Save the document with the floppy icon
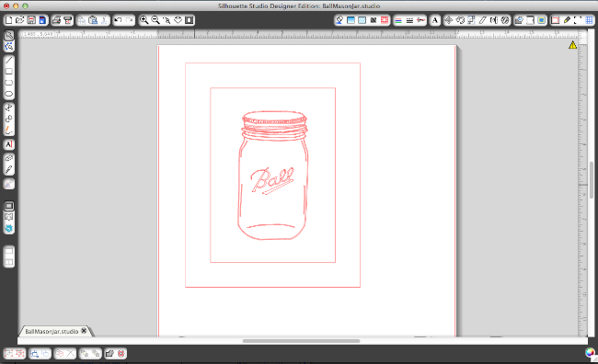The height and width of the screenshot is (364, 598). 31,20
